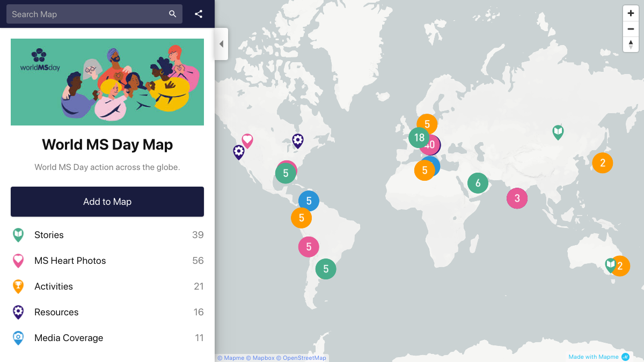Open the orange 5 cluster in northern Europe
Viewport: 644px width, 362px height.
tap(427, 124)
